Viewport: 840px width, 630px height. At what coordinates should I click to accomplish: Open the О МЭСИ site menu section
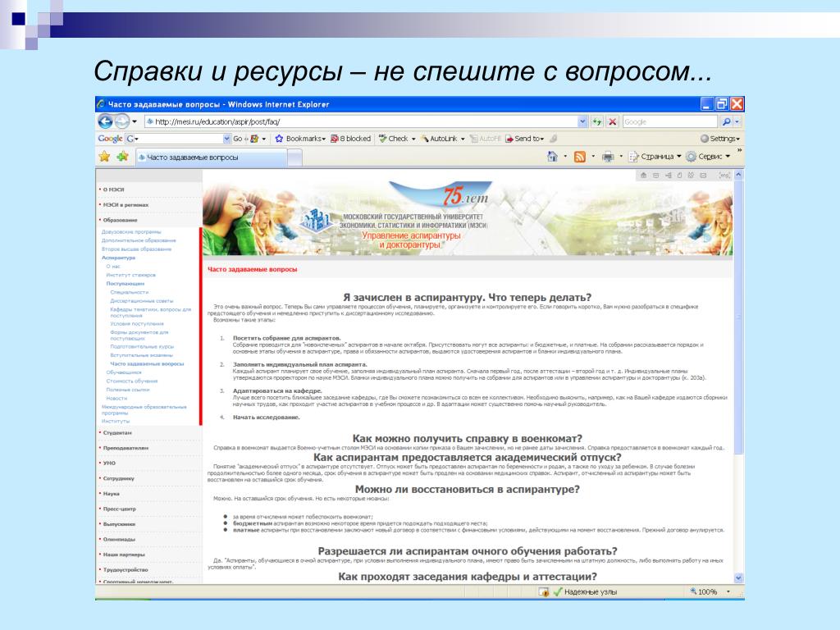112,189
